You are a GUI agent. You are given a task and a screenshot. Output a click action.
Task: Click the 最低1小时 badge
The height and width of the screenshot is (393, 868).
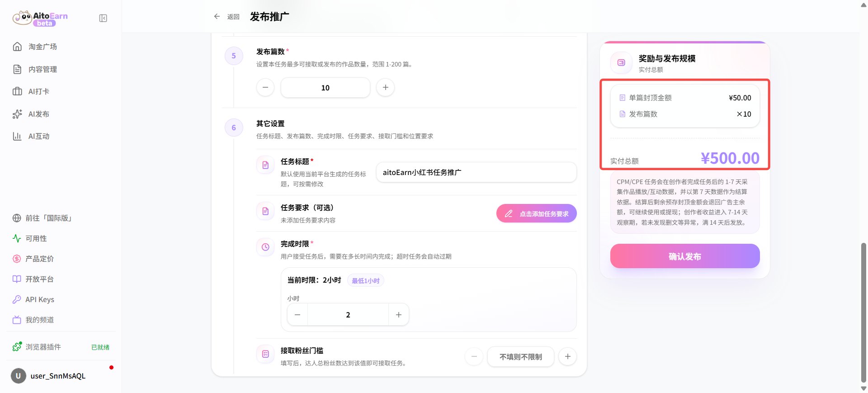click(366, 281)
